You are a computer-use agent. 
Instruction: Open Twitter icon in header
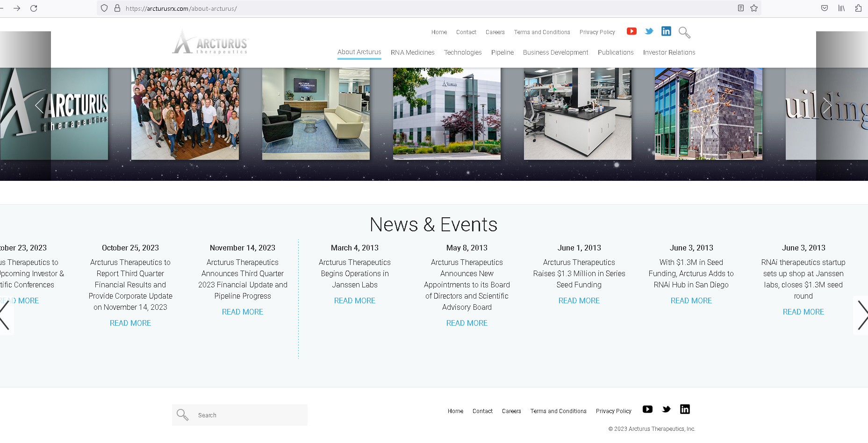(x=649, y=31)
